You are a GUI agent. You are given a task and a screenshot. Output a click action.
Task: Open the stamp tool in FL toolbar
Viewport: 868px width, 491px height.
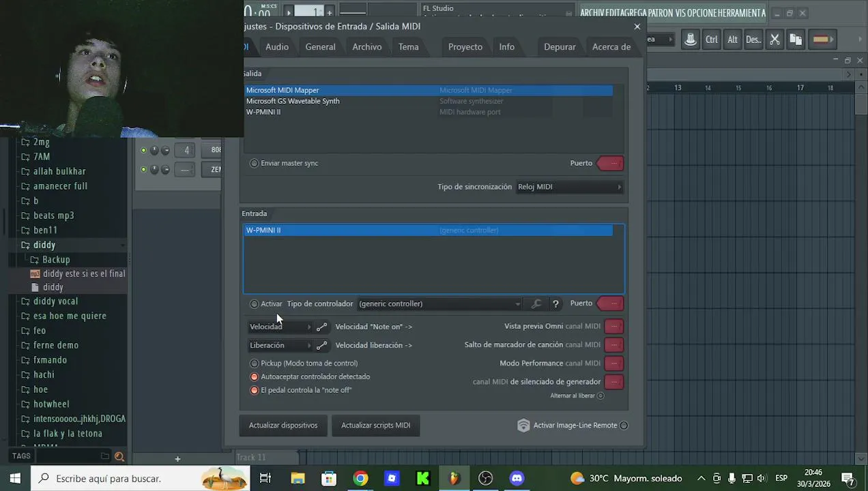691,40
